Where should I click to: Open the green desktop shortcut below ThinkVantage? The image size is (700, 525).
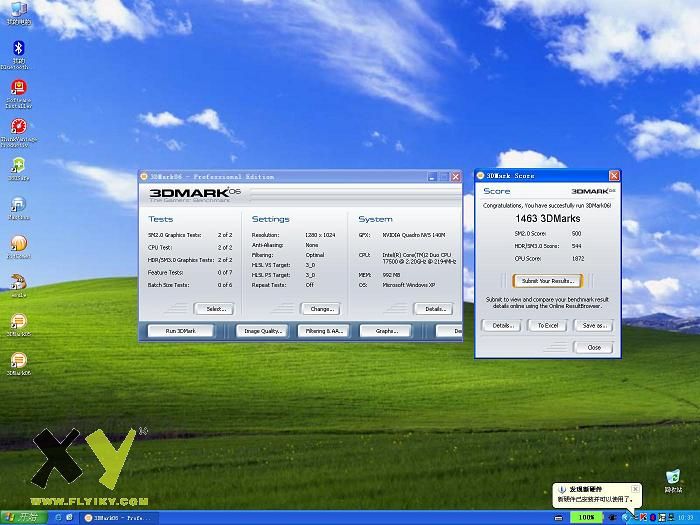coord(18,169)
